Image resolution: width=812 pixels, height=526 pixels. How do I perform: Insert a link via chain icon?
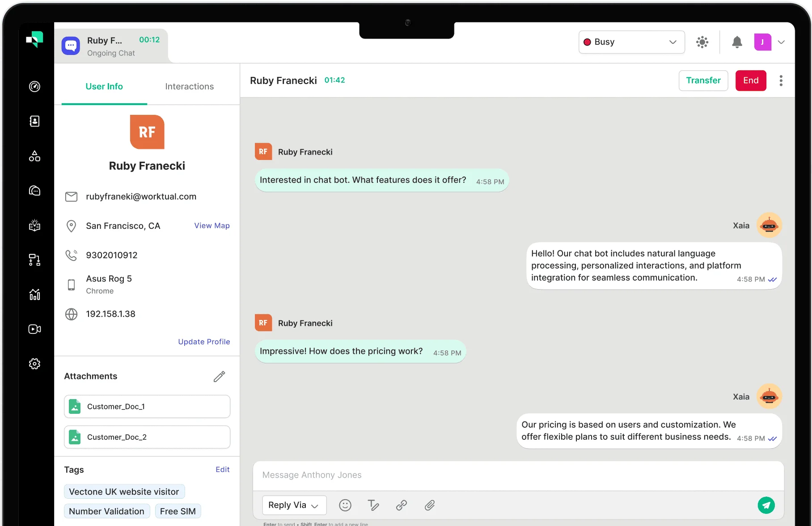(x=402, y=505)
